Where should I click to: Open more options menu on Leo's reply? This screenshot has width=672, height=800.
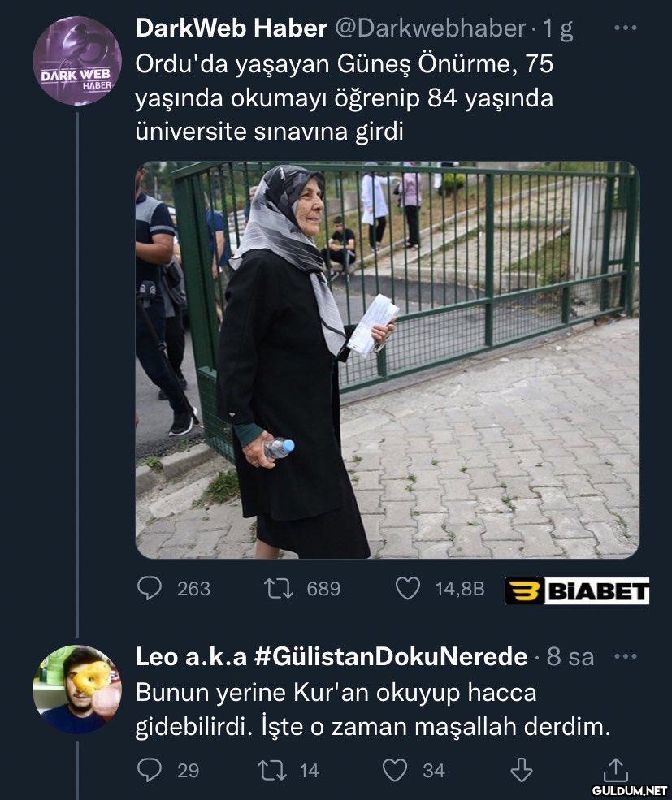click(x=626, y=656)
